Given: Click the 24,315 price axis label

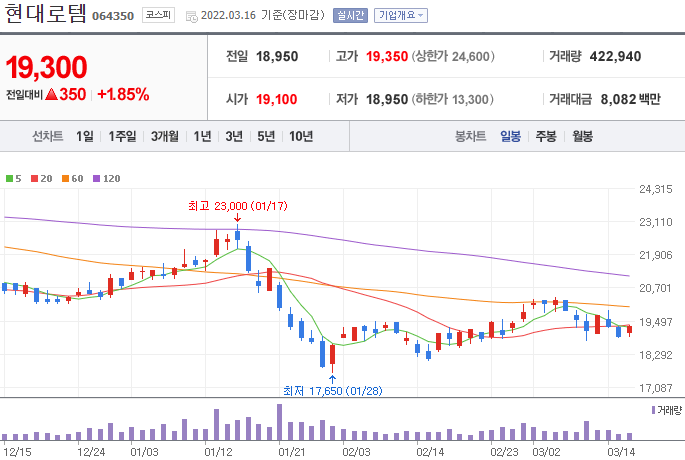Looking at the screenshot, I should (655, 189).
